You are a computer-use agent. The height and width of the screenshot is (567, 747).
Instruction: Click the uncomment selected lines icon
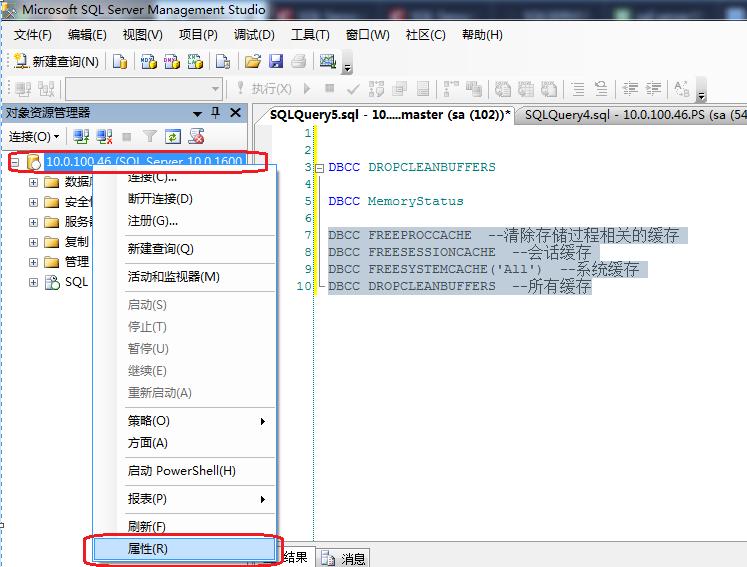point(601,89)
